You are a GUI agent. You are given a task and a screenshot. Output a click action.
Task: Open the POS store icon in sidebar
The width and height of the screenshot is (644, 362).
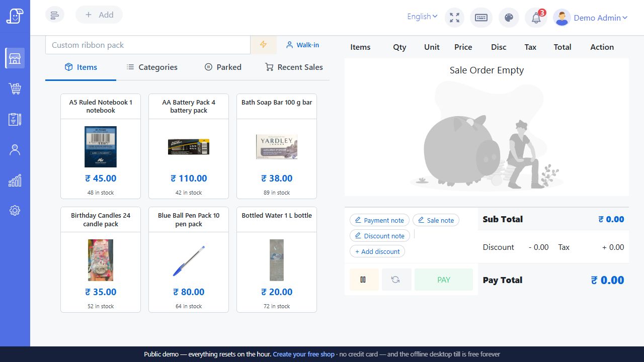15,58
